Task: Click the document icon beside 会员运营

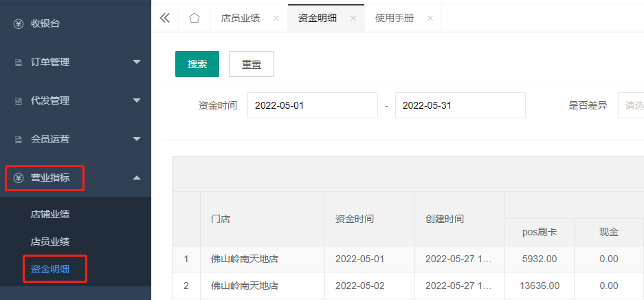Action: pos(19,139)
